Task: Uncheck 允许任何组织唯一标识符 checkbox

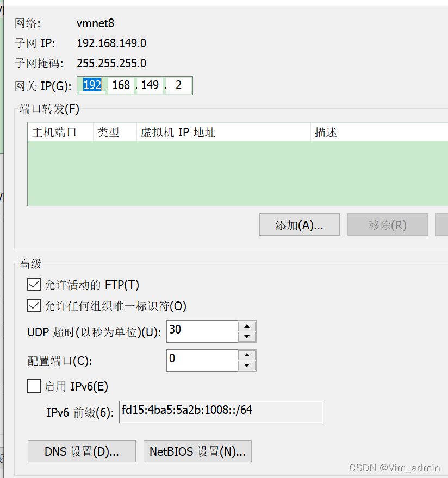Action: click(x=34, y=306)
